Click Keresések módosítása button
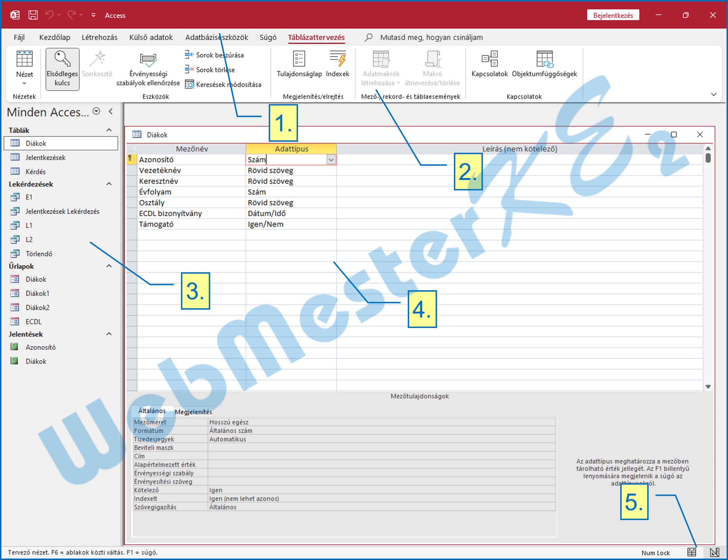The image size is (728, 560). (223, 84)
